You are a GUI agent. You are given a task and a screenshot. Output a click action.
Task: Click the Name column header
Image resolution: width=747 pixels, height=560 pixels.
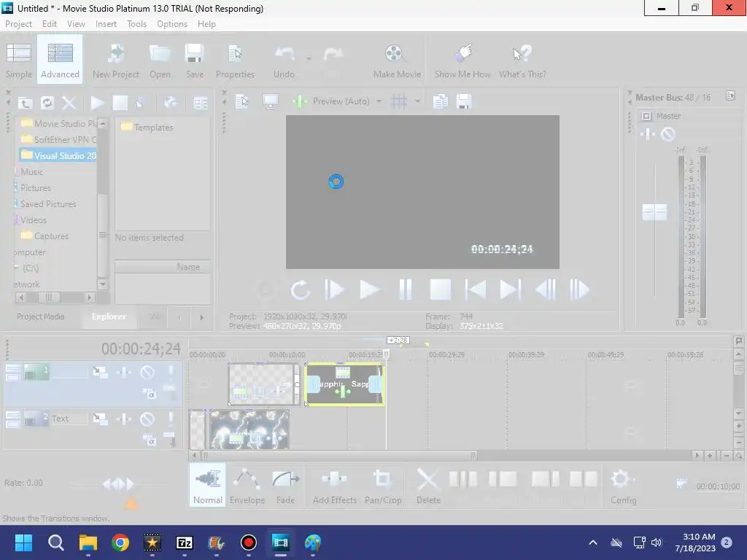tap(163, 267)
